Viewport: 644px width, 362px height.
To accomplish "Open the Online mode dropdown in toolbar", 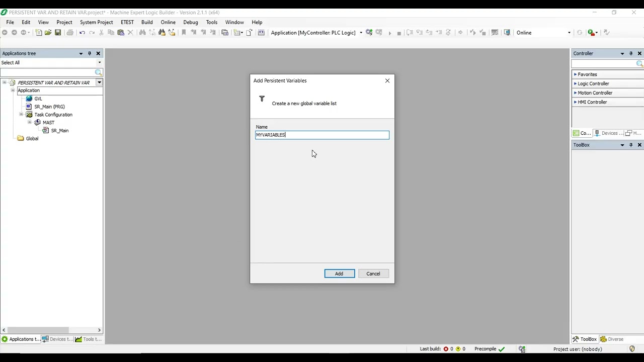I will click(569, 33).
